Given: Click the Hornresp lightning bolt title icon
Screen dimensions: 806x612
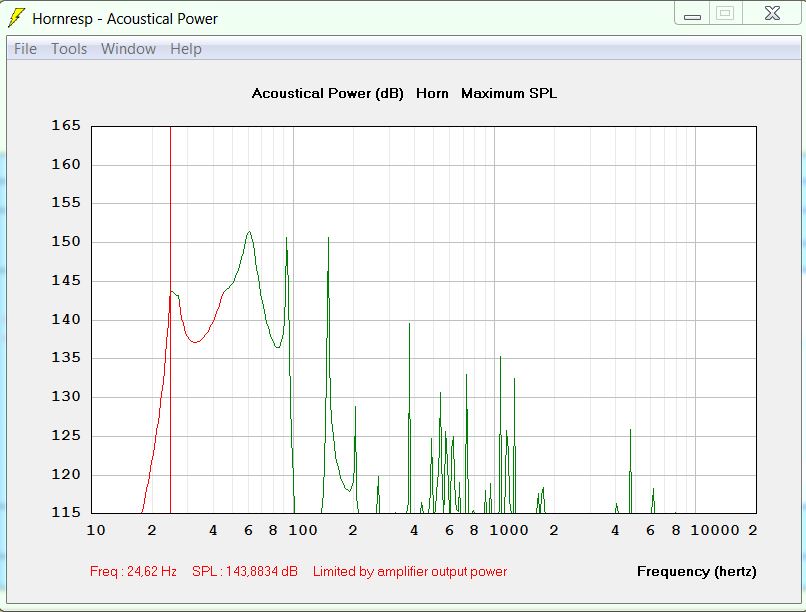Looking at the screenshot, I should [x=16, y=18].
